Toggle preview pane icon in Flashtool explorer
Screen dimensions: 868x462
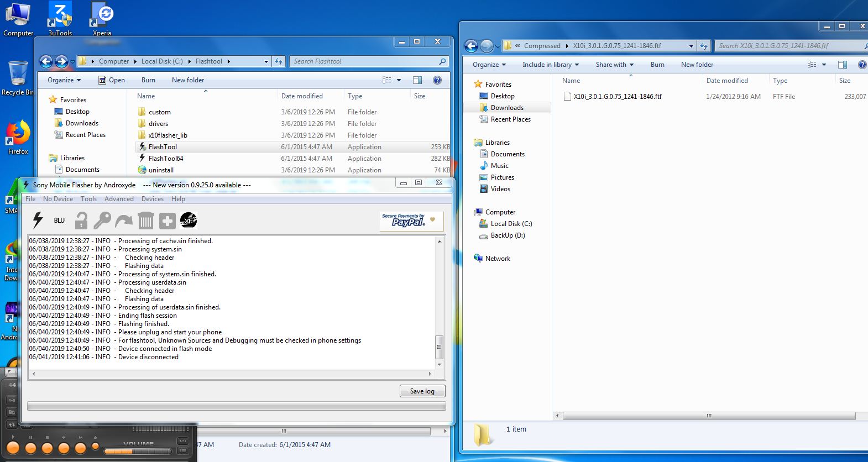click(417, 80)
